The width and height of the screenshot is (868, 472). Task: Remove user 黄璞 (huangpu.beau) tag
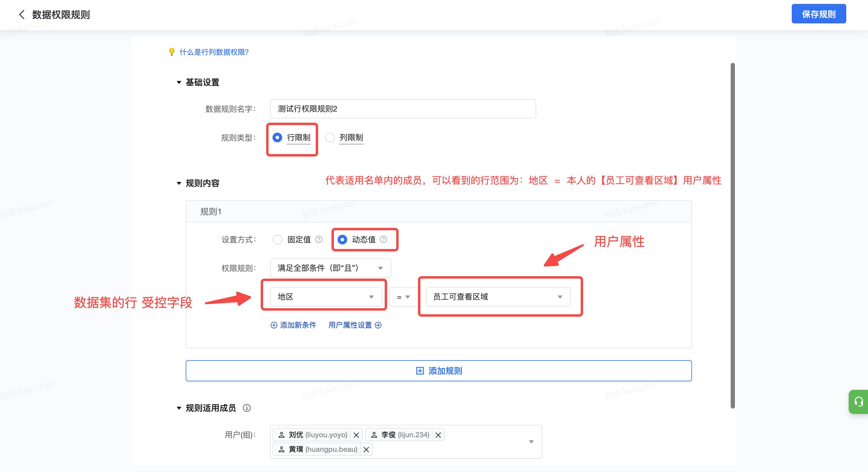click(x=366, y=449)
